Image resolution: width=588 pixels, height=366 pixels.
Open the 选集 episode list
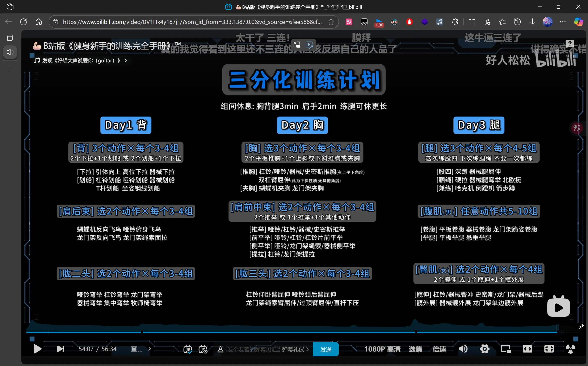415,349
